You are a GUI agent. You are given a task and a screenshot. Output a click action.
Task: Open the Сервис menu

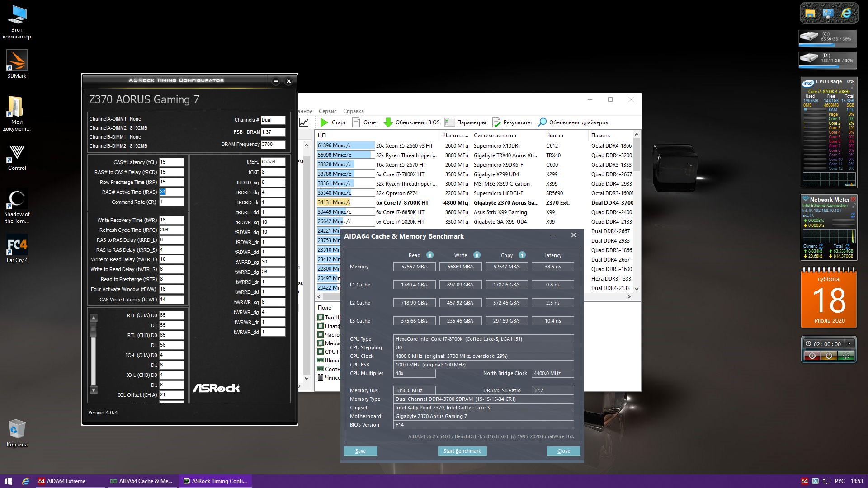tap(327, 111)
